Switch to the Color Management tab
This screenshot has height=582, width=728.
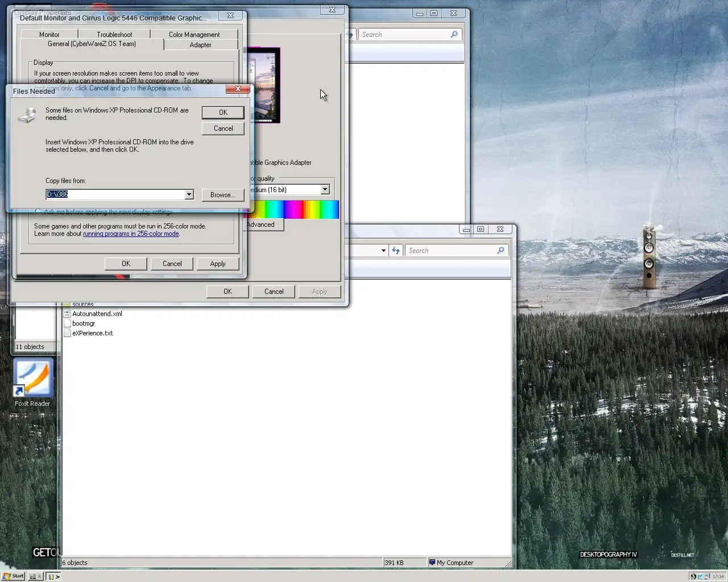pyautogui.click(x=194, y=34)
